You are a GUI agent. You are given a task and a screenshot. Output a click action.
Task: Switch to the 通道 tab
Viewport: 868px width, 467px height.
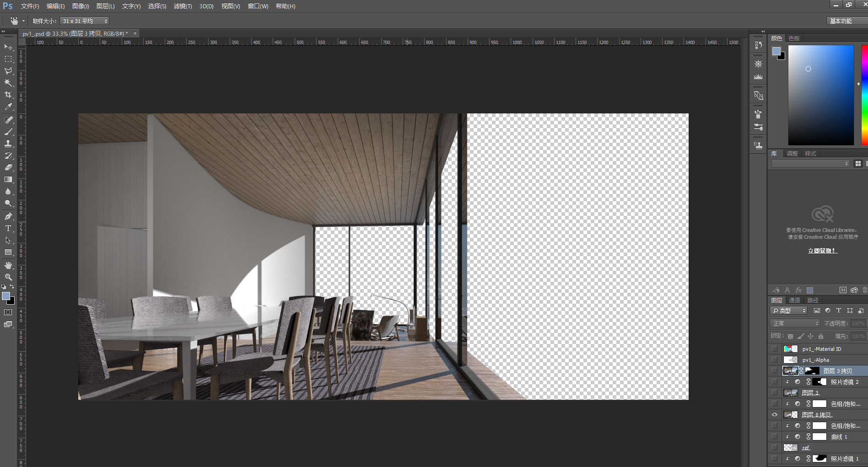[x=794, y=301]
